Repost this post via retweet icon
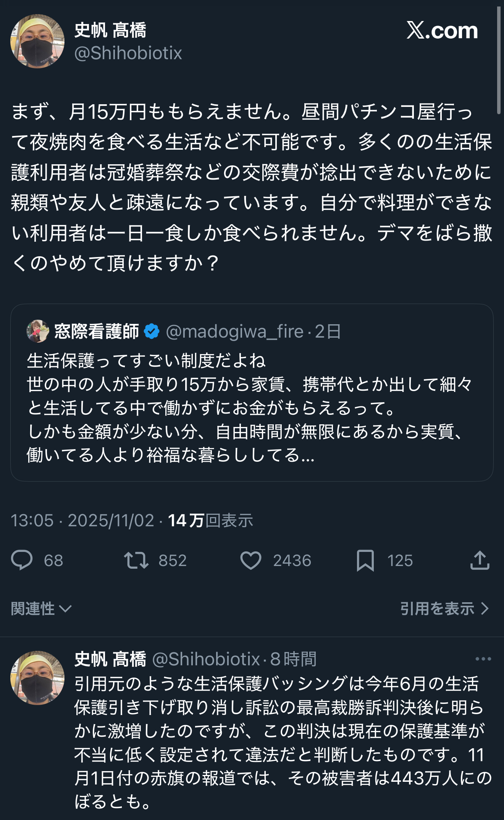 click(x=136, y=560)
